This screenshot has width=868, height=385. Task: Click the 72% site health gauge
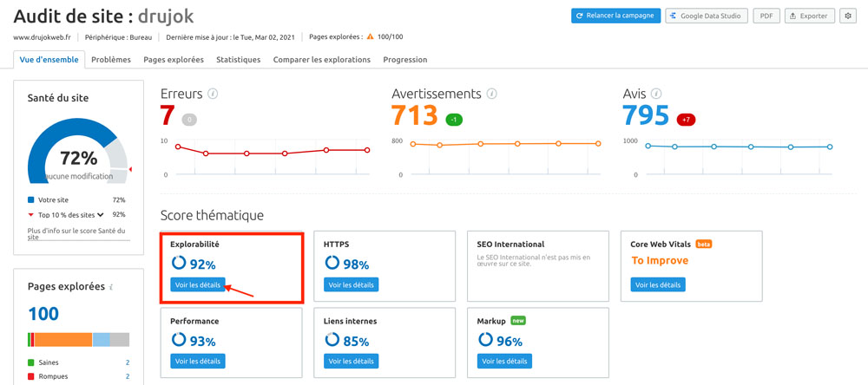pyautogui.click(x=77, y=151)
